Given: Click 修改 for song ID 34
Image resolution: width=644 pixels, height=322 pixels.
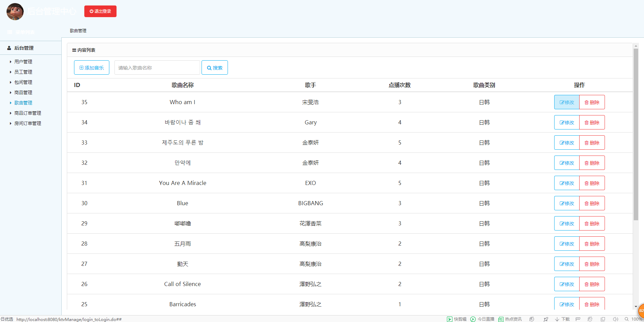Looking at the screenshot, I should (567, 122).
